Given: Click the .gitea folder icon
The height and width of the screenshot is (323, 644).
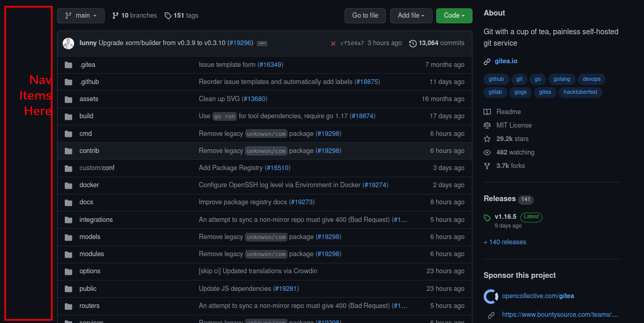Looking at the screenshot, I should pyautogui.click(x=68, y=65).
